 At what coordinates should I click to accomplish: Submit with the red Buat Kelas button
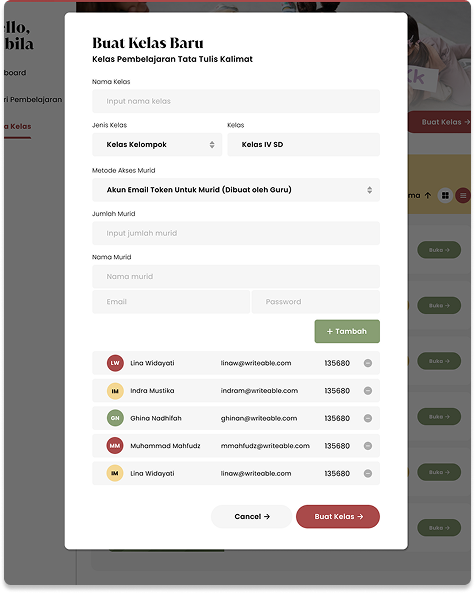pos(338,517)
